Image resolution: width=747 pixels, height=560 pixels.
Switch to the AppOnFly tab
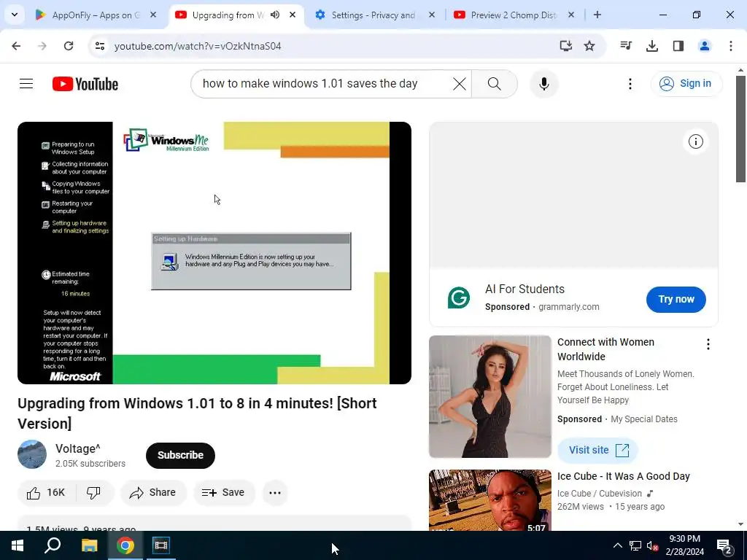pos(96,15)
